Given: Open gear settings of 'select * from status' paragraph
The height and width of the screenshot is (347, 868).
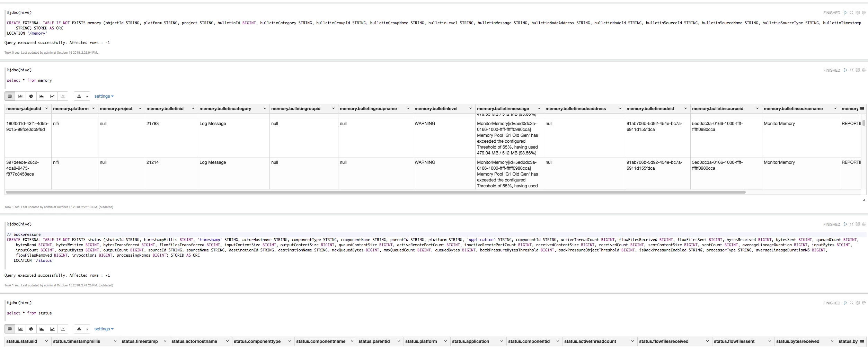Looking at the screenshot, I should [x=864, y=303].
